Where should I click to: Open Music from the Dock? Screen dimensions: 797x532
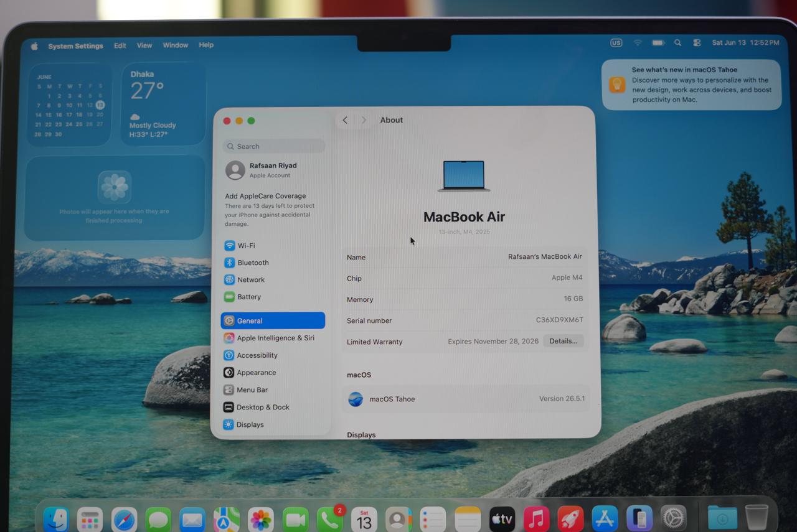tap(536, 519)
